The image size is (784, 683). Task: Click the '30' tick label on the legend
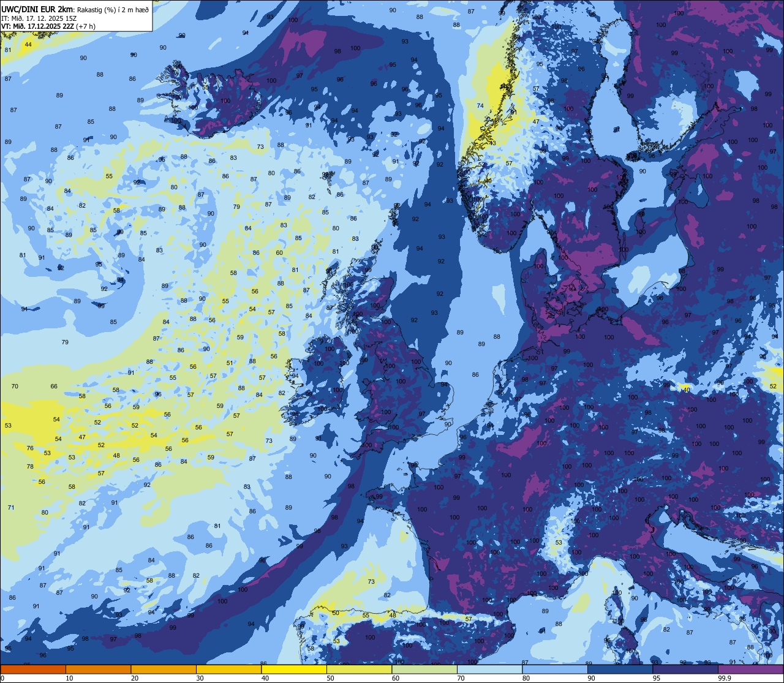[200, 678]
